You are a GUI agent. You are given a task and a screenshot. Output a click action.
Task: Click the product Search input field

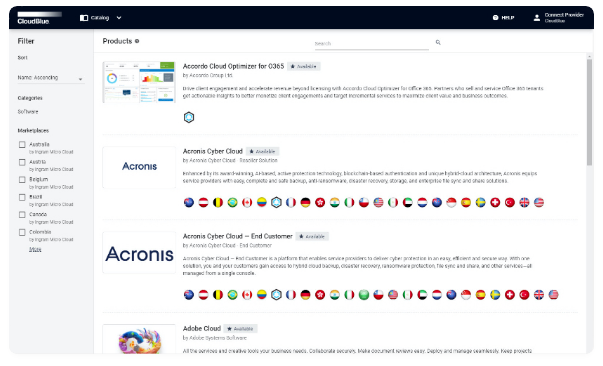click(371, 44)
